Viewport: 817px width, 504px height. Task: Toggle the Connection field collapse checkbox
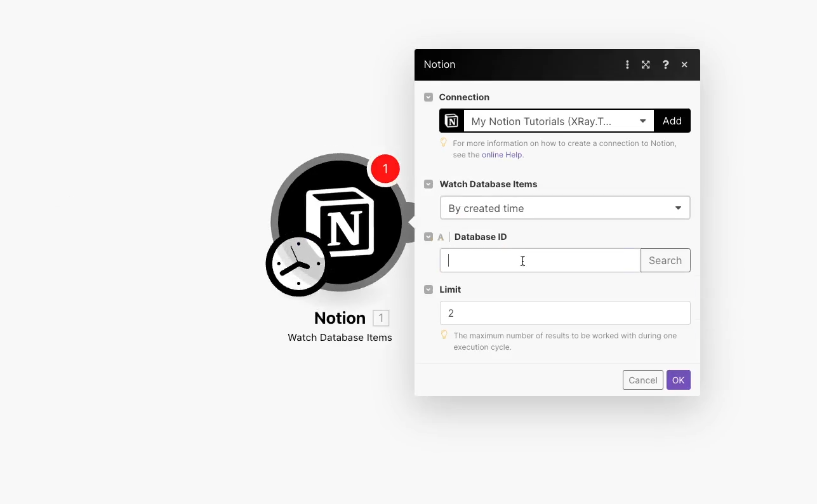point(428,97)
